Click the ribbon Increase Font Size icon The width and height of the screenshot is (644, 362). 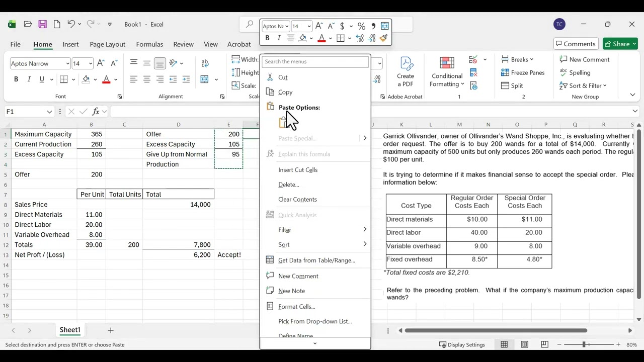(101, 63)
